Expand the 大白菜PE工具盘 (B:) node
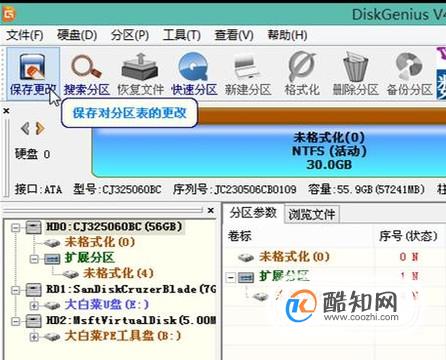 pyautogui.click(x=34, y=337)
